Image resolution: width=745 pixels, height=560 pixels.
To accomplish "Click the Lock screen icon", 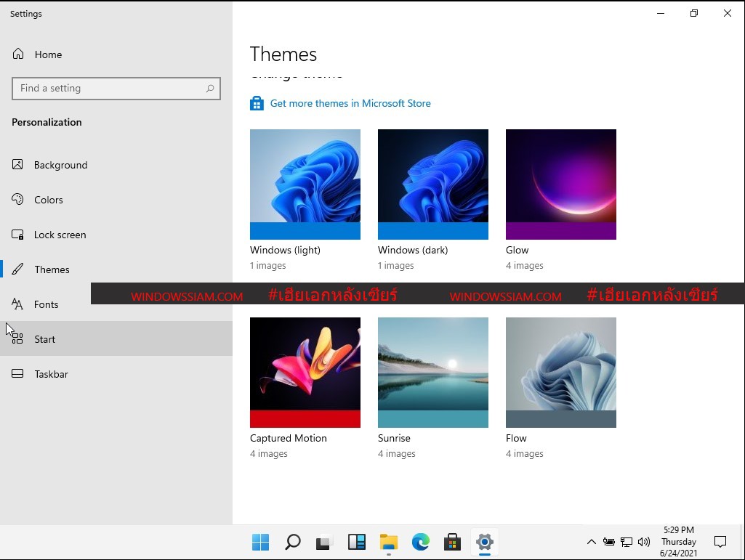I will click(x=17, y=234).
